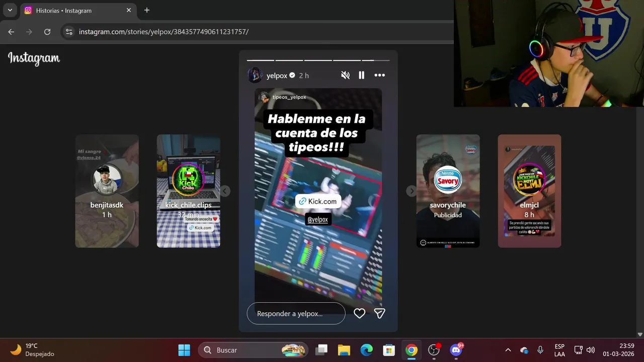Open the kick_chile.clips story card
644x362 pixels.
click(188, 191)
